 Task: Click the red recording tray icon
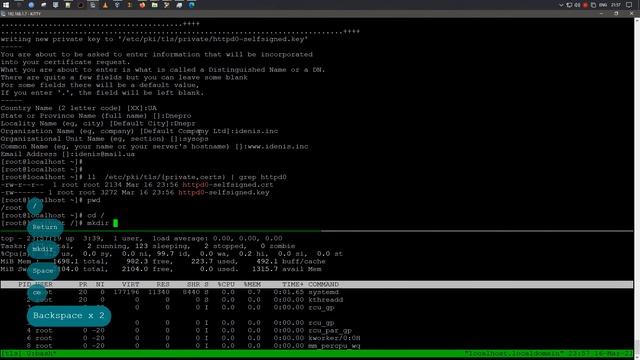585,5
